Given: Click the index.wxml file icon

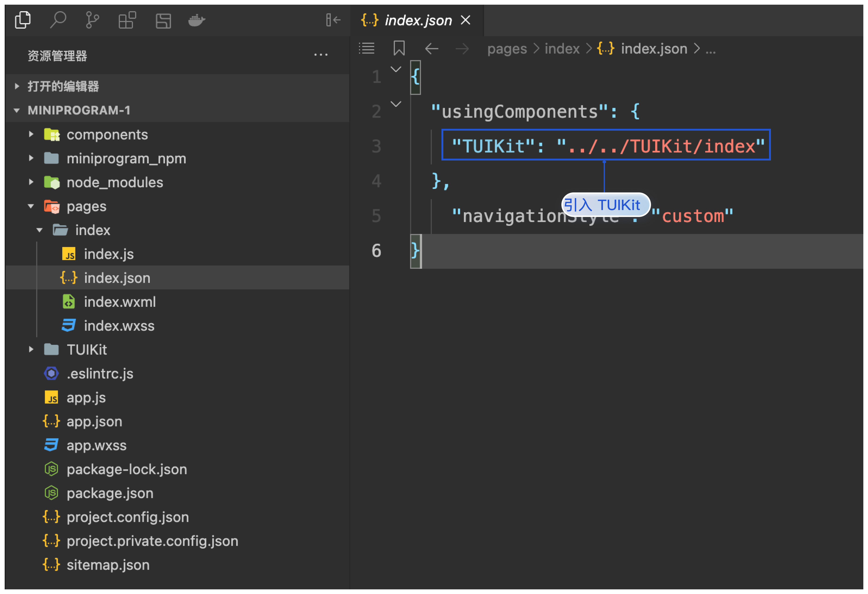Looking at the screenshot, I should [x=69, y=302].
